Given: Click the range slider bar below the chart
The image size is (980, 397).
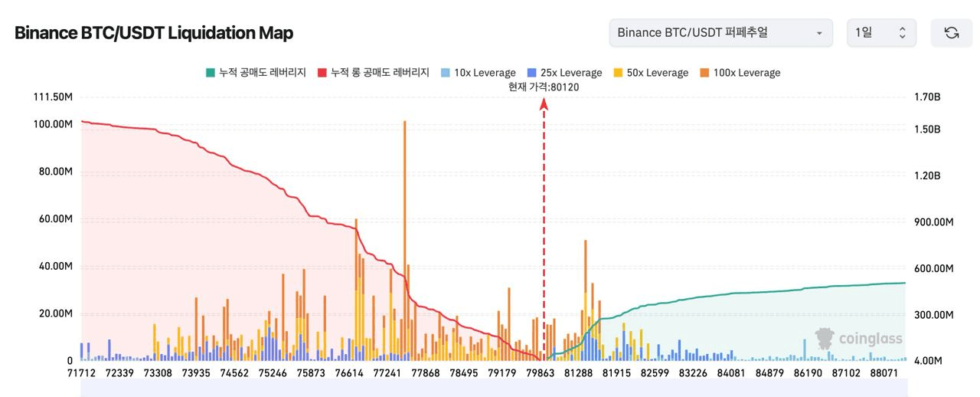Looking at the screenshot, I should [490, 389].
